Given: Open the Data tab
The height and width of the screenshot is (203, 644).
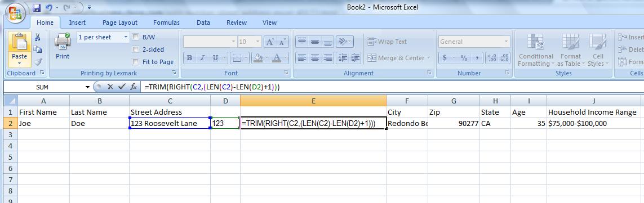Looking at the screenshot, I should click(x=203, y=22).
